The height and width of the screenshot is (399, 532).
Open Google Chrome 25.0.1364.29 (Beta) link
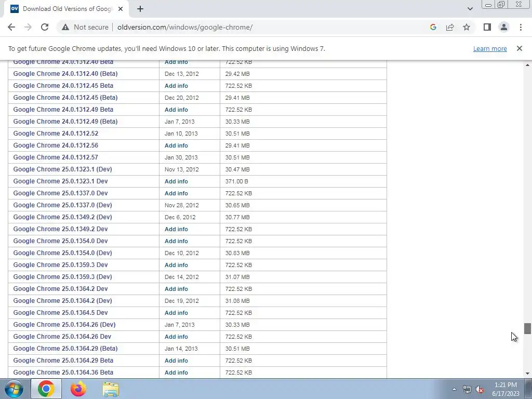[x=65, y=348]
